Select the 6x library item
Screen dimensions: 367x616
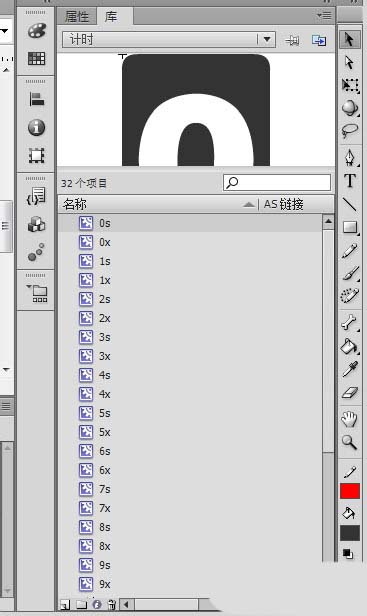(190, 470)
